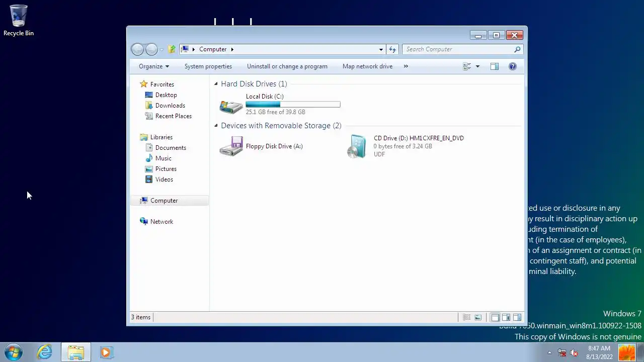Viewport: 644px width, 362px height.
Task: Launch Internet Explorer from the taskbar
Action: 44,352
